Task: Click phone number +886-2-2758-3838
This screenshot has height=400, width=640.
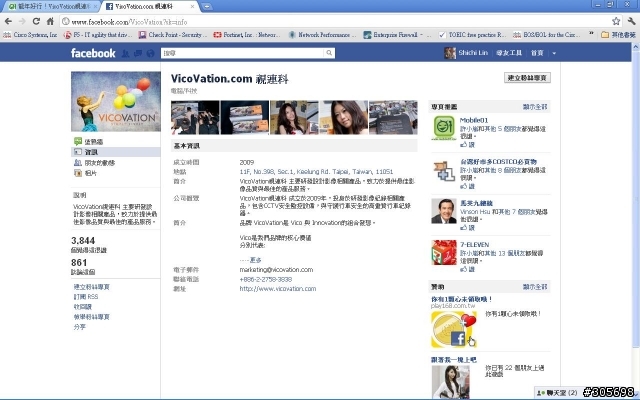Action: pyautogui.click(x=266, y=279)
